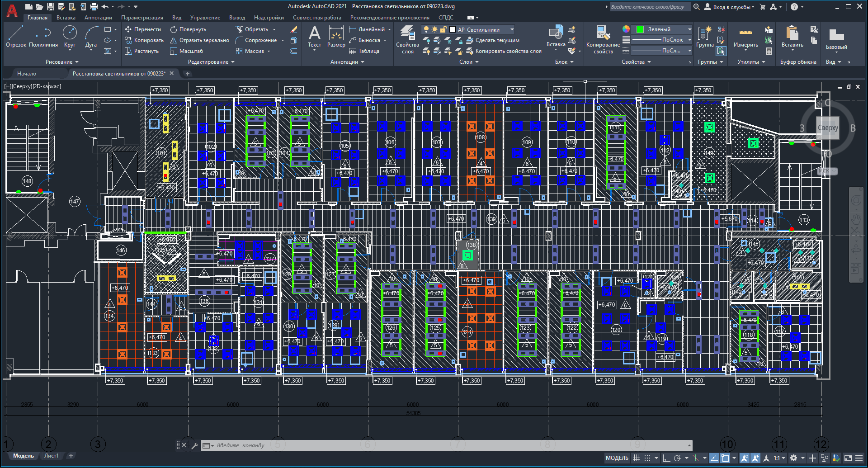
Task: Toggle 2D object snap in status bar
Action: [x=725, y=458]
